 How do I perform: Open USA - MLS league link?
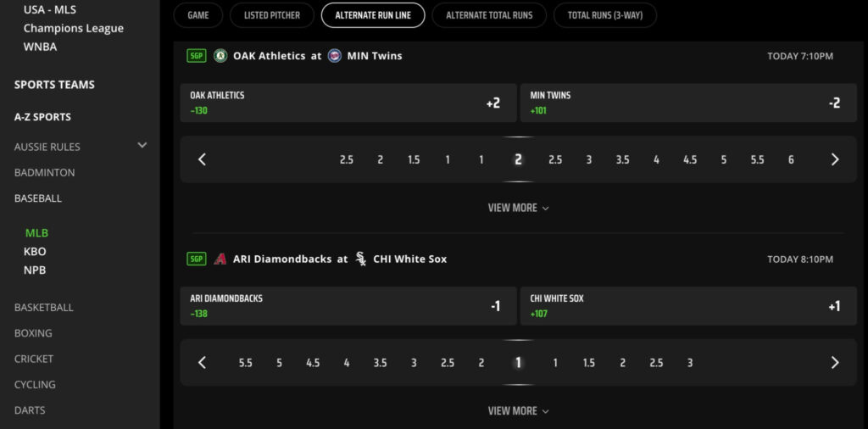(50, 10)
